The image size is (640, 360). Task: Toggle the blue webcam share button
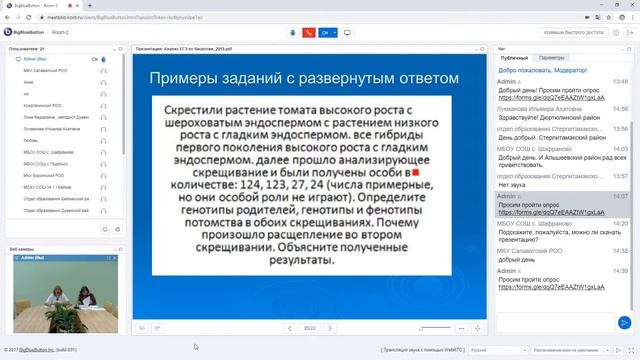(x=324, y=33)
